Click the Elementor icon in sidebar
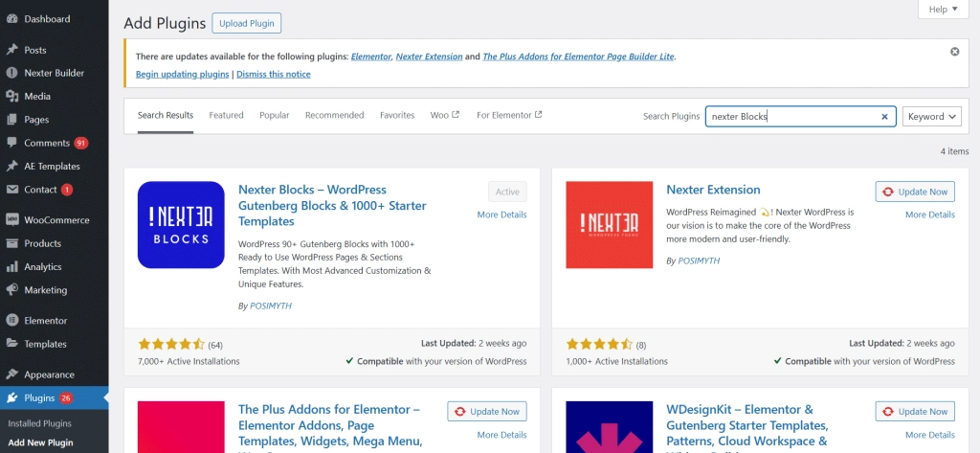The width and height of the screenshot is (980, 453). point(12,321)
